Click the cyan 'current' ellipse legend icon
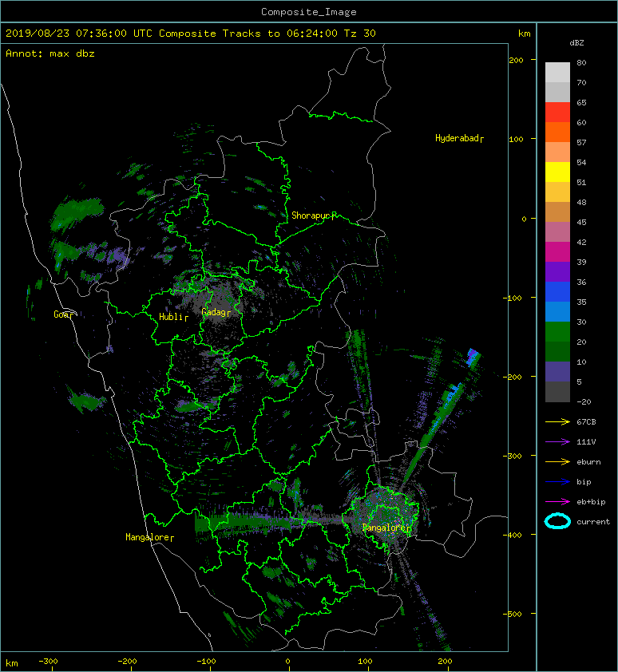The width and height of the screenshot is (618, 672). coord(557,522)
